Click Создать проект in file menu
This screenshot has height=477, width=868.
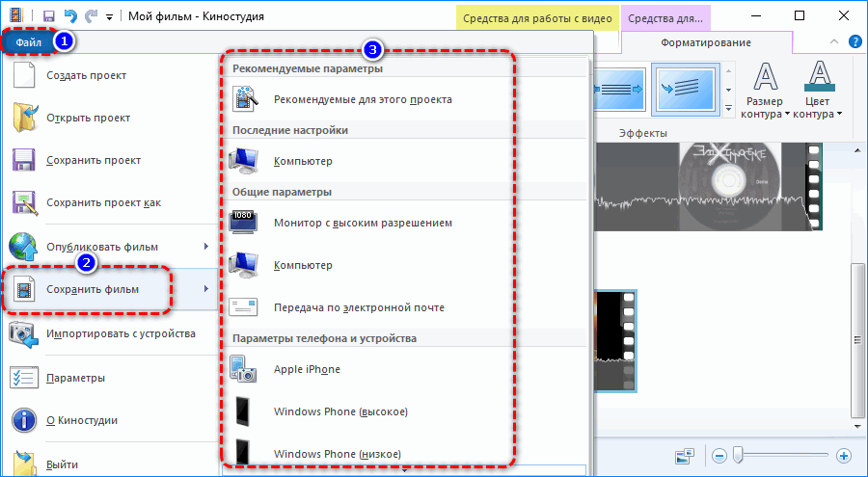[x=86, y=76]
